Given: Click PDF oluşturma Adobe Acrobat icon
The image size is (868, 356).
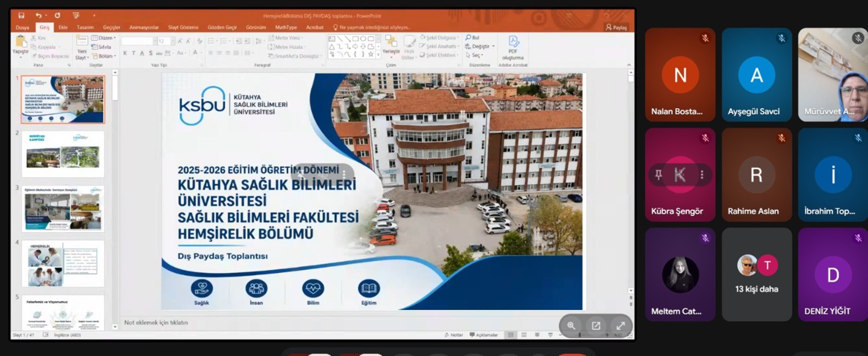Looking at the screenshot, I should click(513, 48).
